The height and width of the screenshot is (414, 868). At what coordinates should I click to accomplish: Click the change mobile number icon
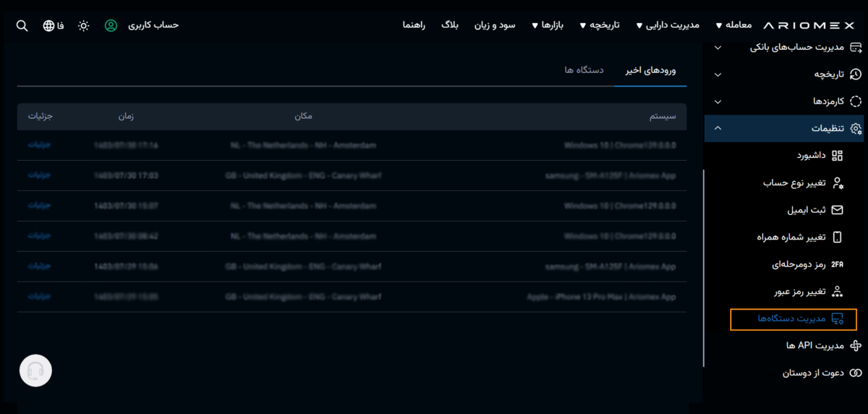pyautogui.click(x=838, y=237)
